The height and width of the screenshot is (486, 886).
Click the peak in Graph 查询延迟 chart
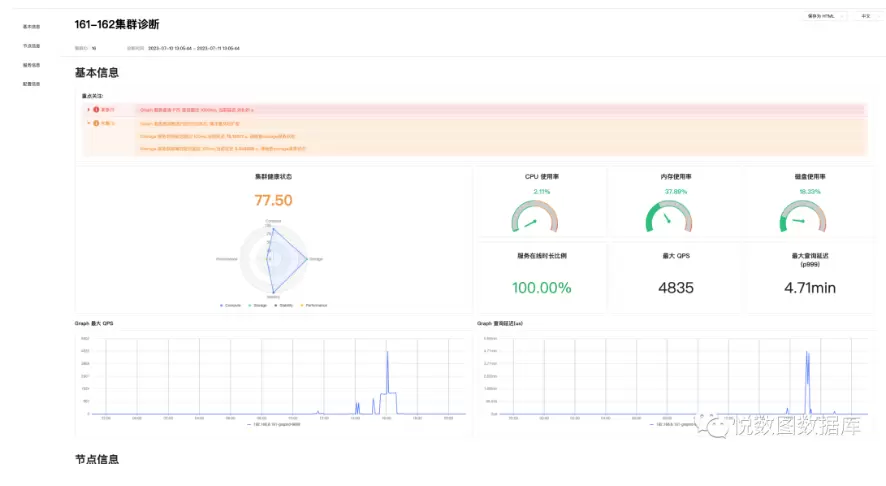[806, 353]
